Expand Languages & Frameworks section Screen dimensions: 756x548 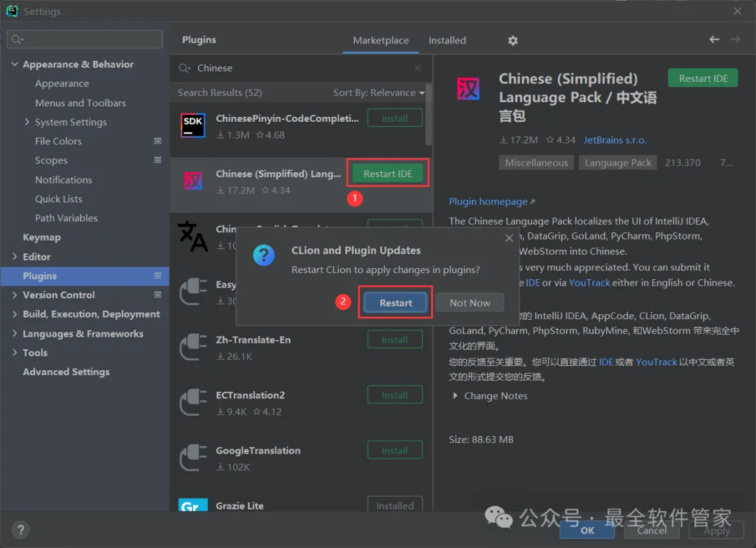click(x=15, y=333)
